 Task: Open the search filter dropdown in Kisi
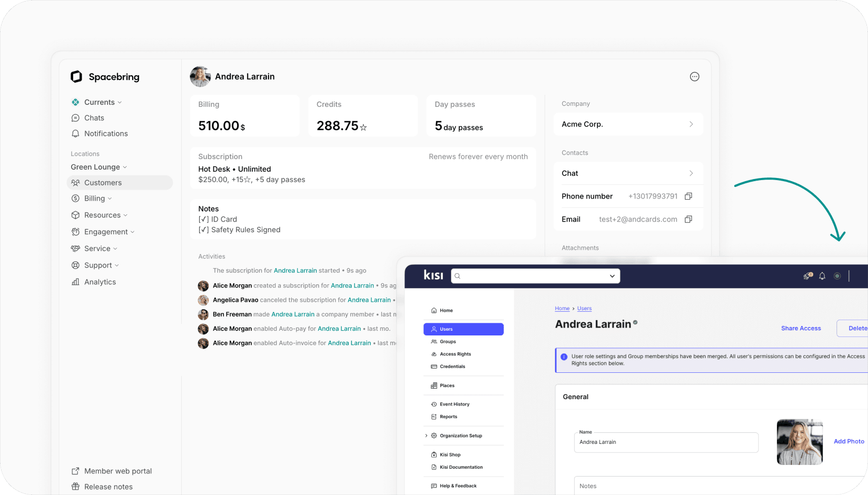pyautogui.click(x=611, y=275)
